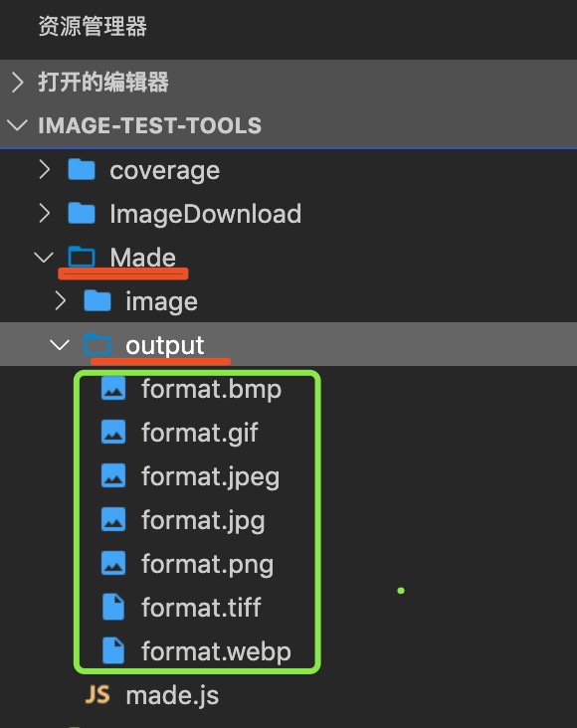Expand the coverage folder chevron
The image size is (577, 728).
tap(44, 170)
